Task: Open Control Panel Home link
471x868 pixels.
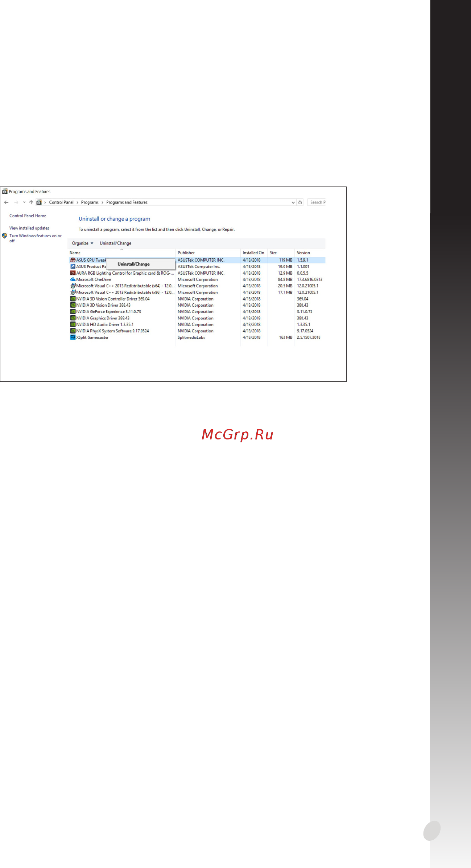Action: [28, 216]
